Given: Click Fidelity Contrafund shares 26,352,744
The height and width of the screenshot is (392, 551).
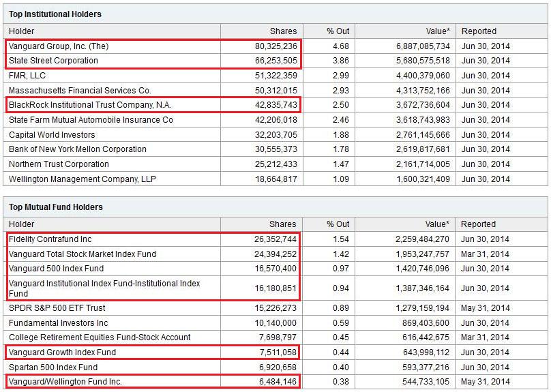Looking at the screenshot, I should point(275,239).
